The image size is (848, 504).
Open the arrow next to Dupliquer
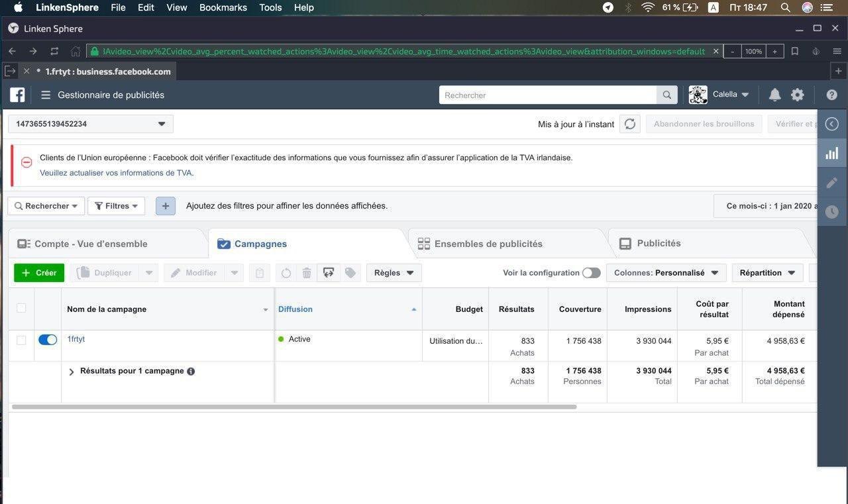pos(148,273)
